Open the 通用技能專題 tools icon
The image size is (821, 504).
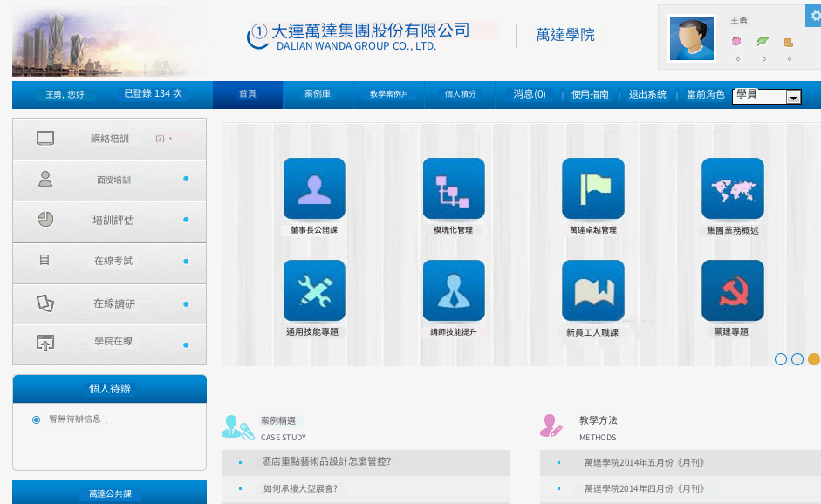tap(314, 290)
